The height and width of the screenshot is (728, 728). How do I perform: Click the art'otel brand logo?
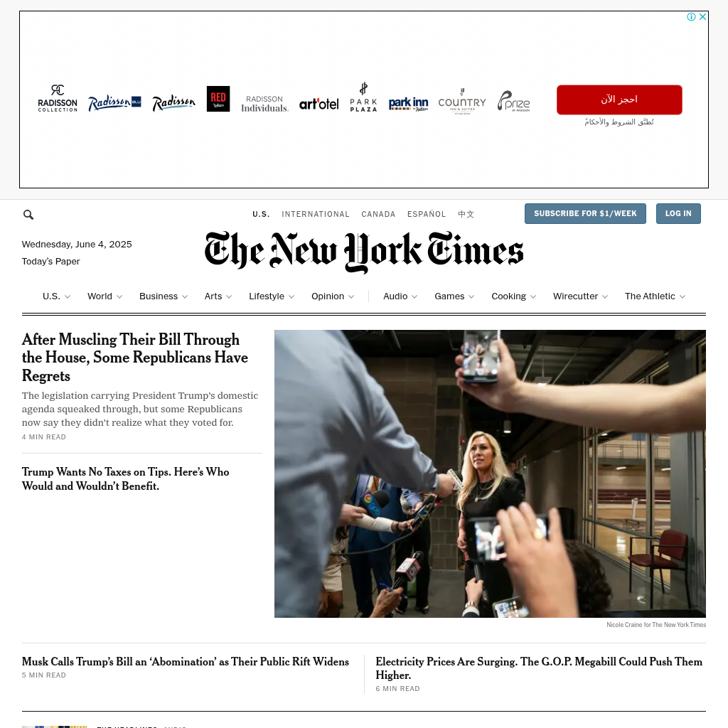pyautogui.click(x=319, y=104)
